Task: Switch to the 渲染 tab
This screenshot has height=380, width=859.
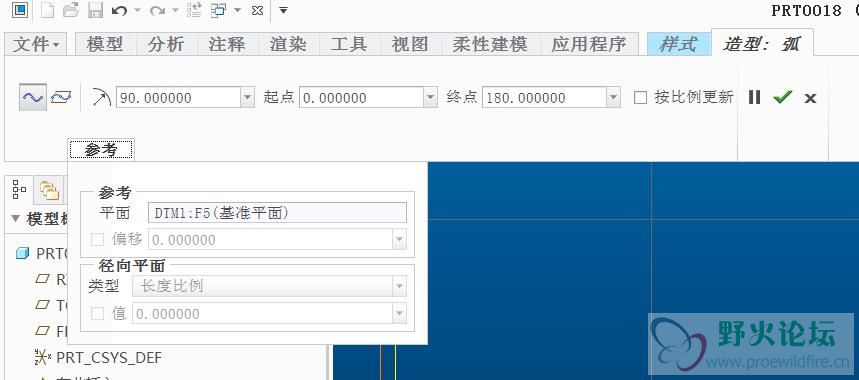Action: pyautogui.click(x=288, y=44)
